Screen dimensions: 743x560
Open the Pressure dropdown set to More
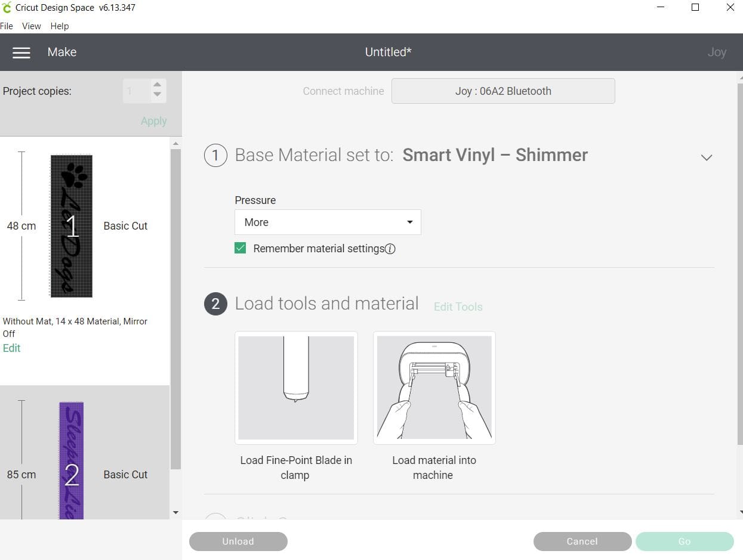[x=328, y=222]
